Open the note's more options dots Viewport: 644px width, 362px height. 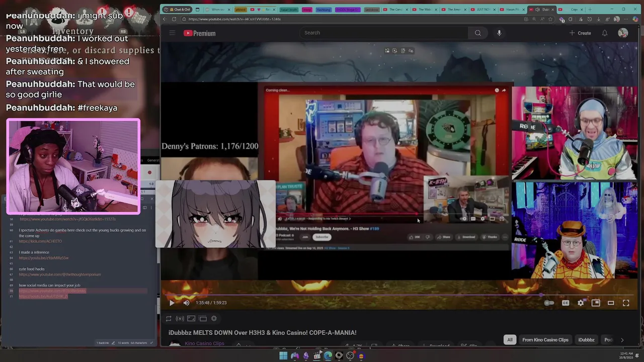pyautogui.click(x=152, y=207)
